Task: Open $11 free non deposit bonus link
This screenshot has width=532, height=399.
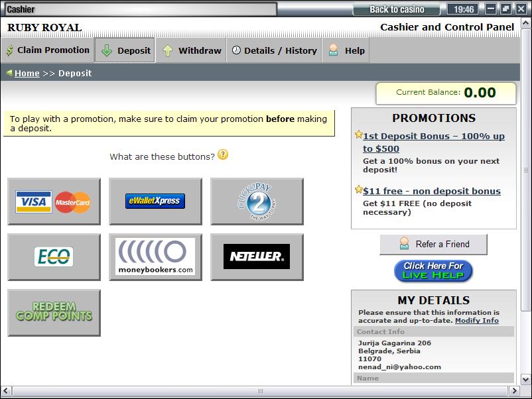Action: 431,191
